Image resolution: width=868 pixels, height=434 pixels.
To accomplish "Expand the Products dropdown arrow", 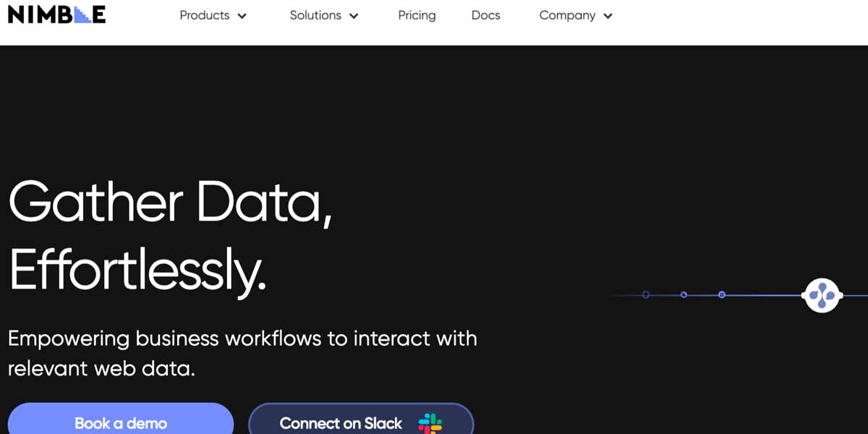I will click(242, 16).
